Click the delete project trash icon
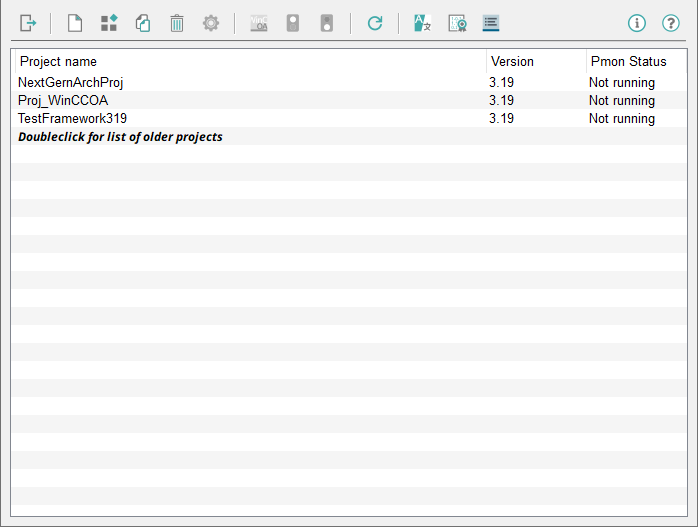Screen dimensions: 698x527 click(x=177, y=23)
